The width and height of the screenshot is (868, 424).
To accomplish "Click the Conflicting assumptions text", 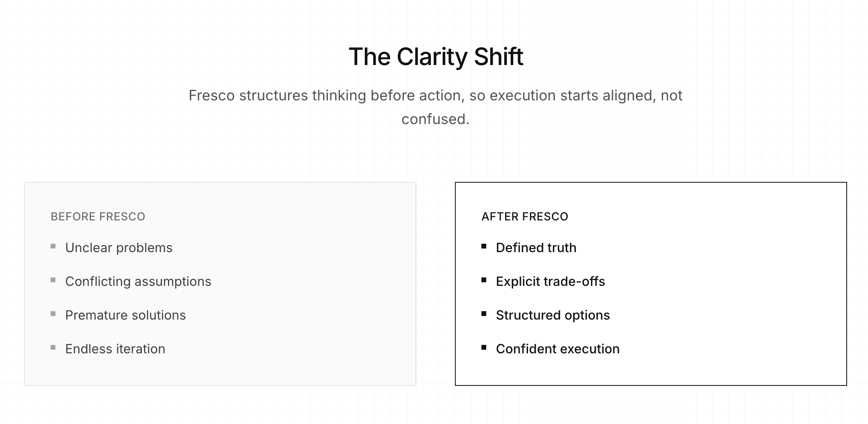I will pyautogui.click(x=138, y=282).
